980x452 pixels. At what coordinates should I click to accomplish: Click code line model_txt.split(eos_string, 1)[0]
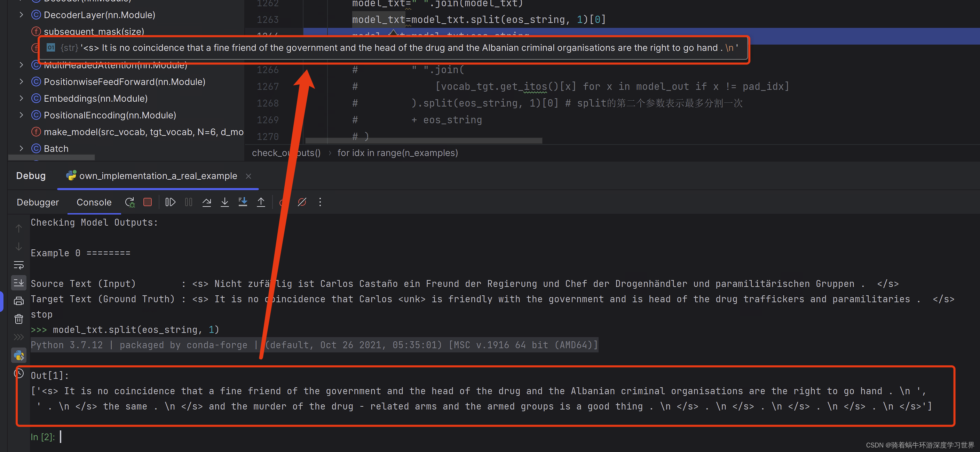click(479, 20)
